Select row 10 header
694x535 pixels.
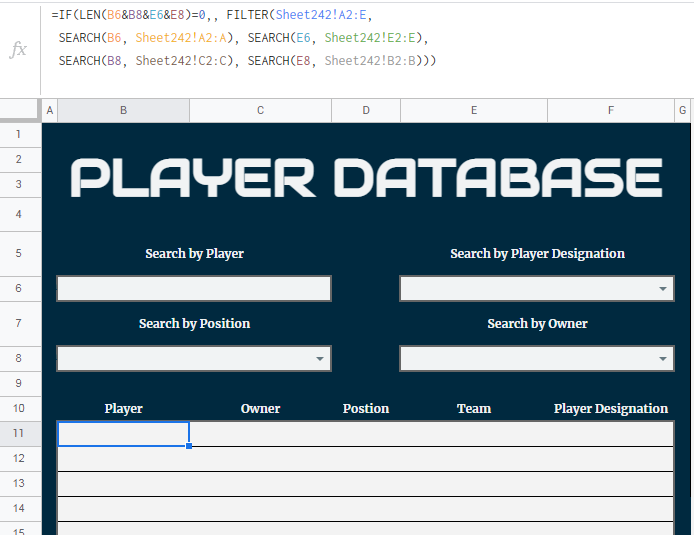click(x=19, y=408)
